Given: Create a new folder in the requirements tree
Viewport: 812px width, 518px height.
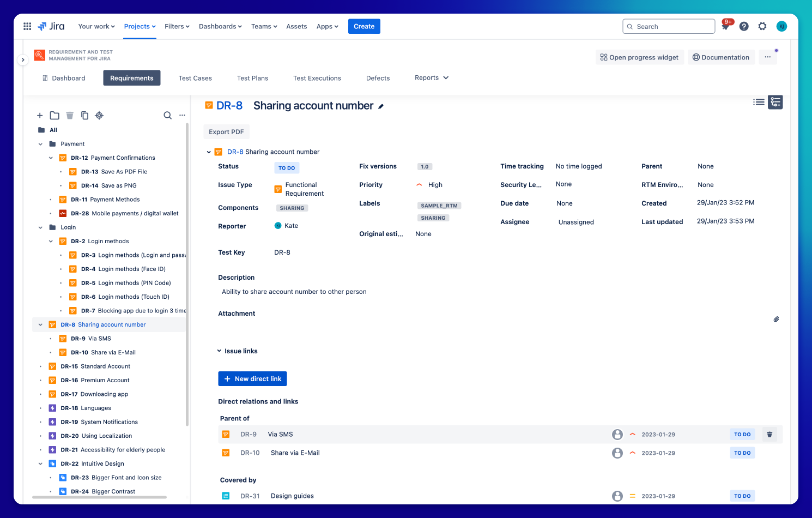Looking at the screenshot, I should click(54, 115).
